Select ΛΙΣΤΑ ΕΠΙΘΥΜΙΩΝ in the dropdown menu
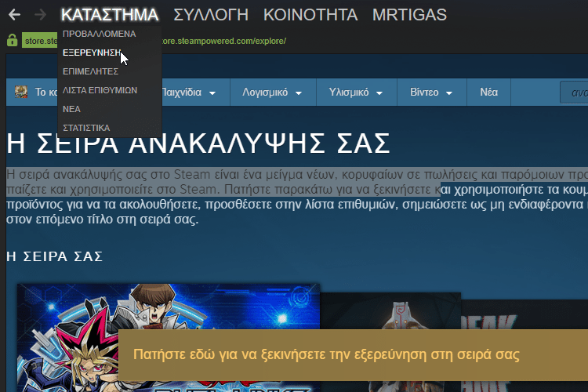588x392 pixels. tap(100, 90)
